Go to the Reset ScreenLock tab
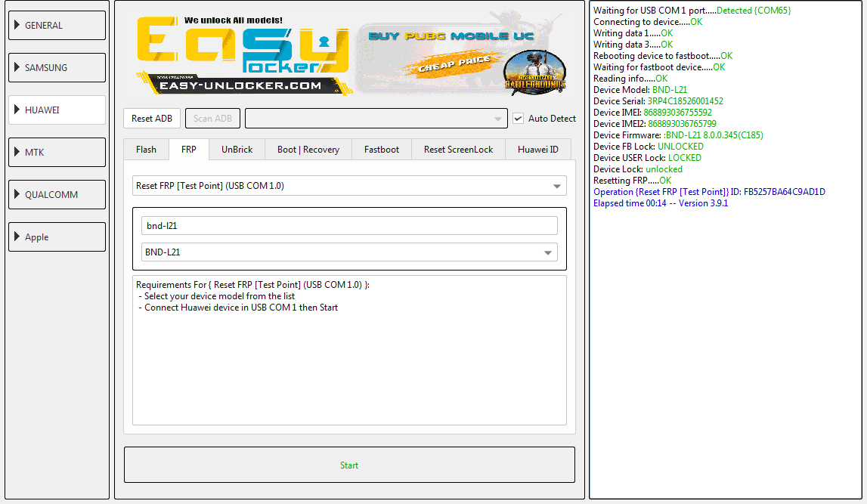The height and width of the screenshot is (504, 867). (458, 150)
